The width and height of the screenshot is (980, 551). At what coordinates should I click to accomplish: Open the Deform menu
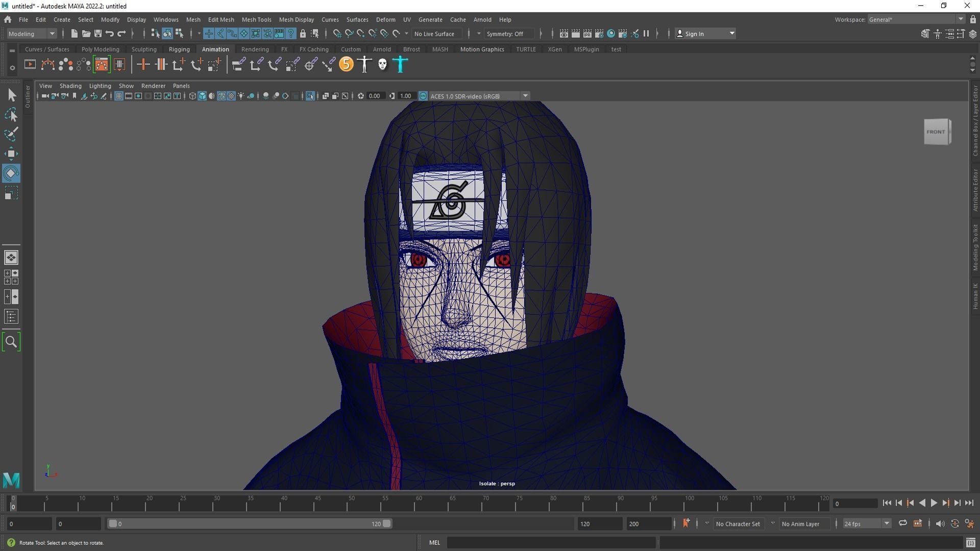coord(385,19)
